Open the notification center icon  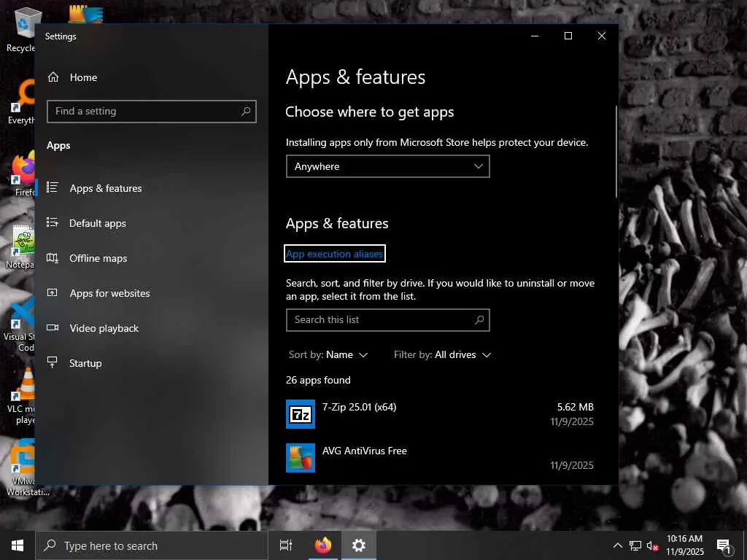723,545
